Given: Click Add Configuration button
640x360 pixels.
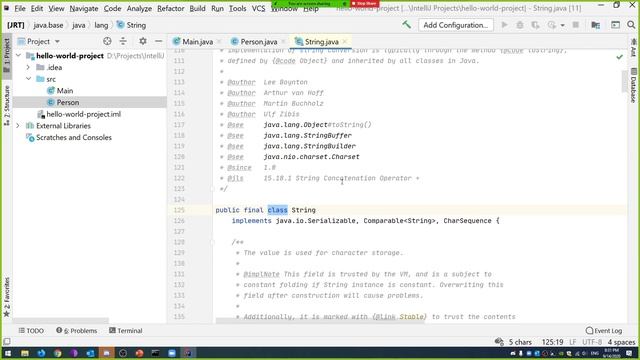Looking at the screenshot, I should point(456,25).
